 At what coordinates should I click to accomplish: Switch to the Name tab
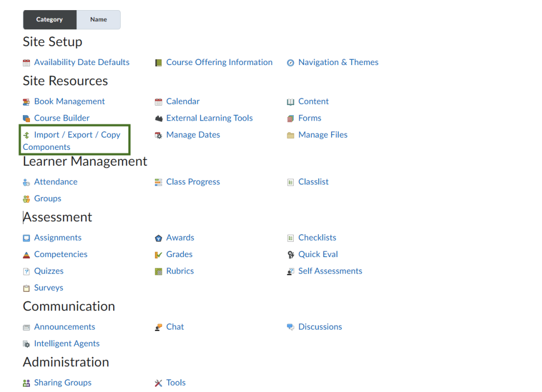(x=98, y=20)
